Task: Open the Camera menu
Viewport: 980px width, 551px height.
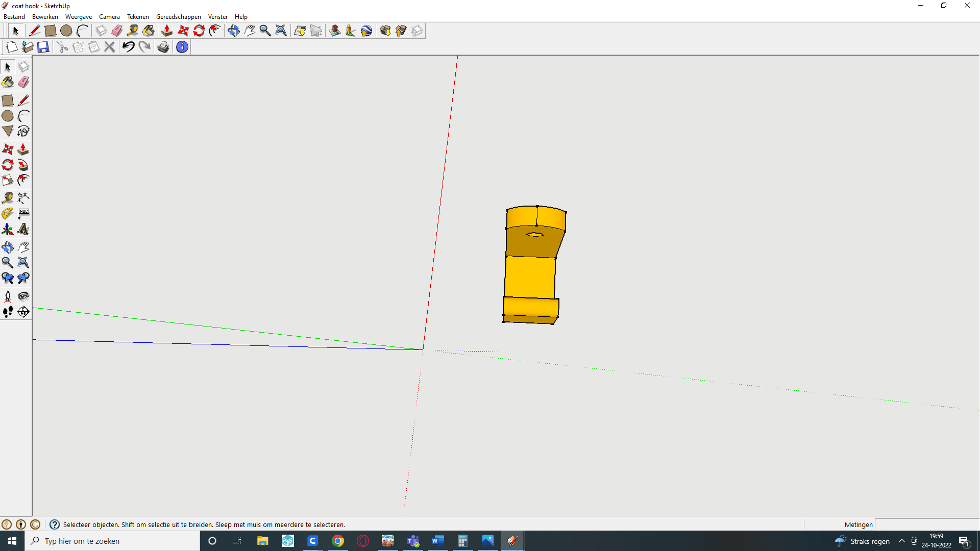Action: [109, 16]
